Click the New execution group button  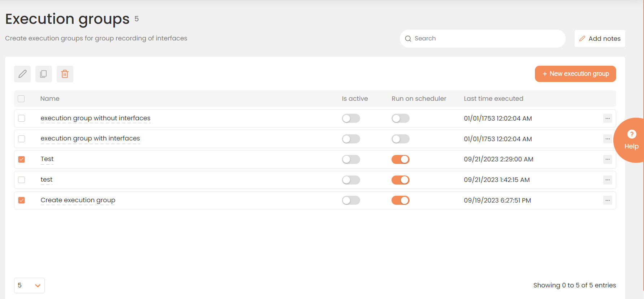pos(575,74)
